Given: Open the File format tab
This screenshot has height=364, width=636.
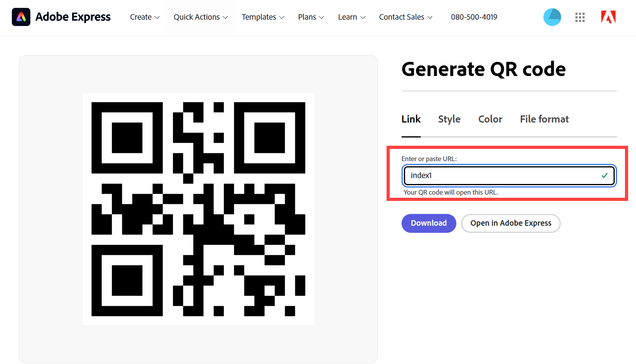Looking at the screenshot, I should click(544, 119).
